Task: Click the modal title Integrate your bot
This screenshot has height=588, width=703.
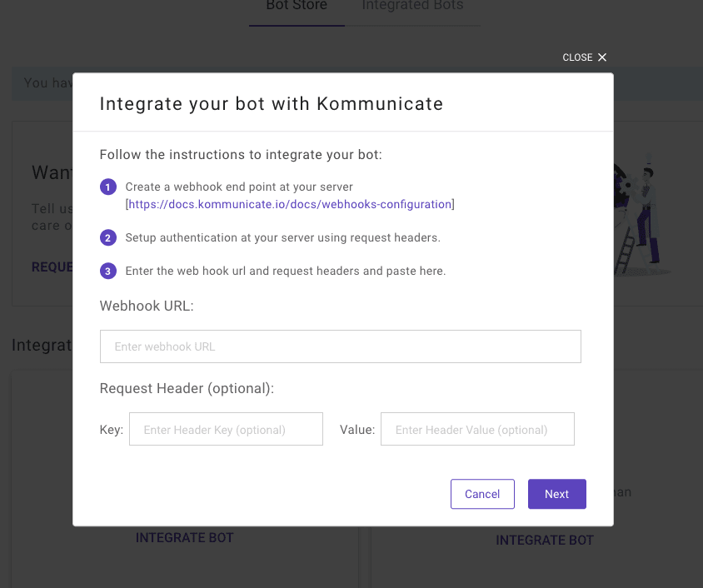Action: [272, 103]
